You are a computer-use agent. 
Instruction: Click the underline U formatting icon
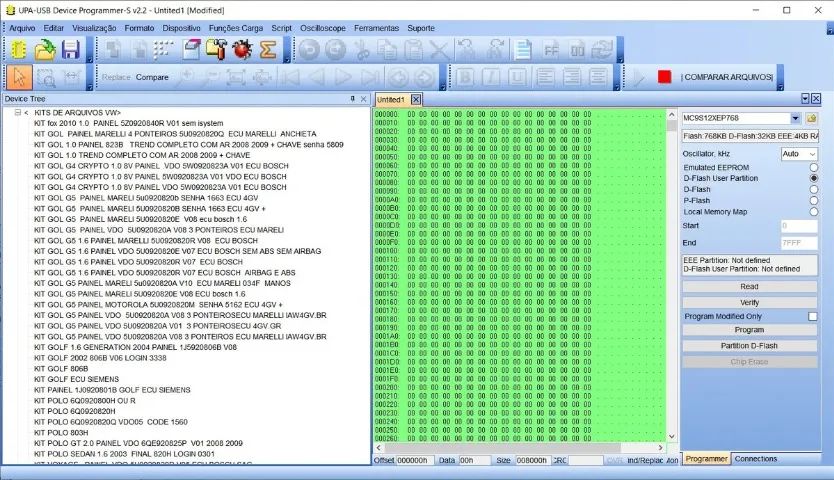[x=516, y=77]
